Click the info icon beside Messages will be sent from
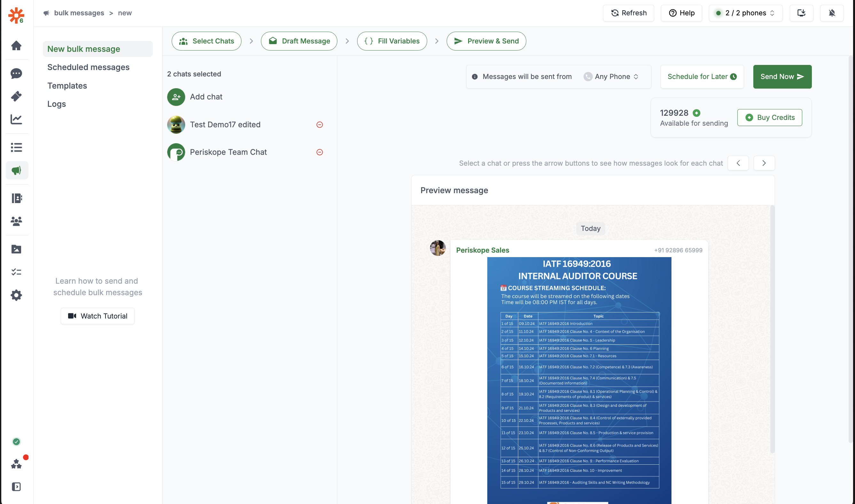 pyautogui.click(x=475, y=77)
